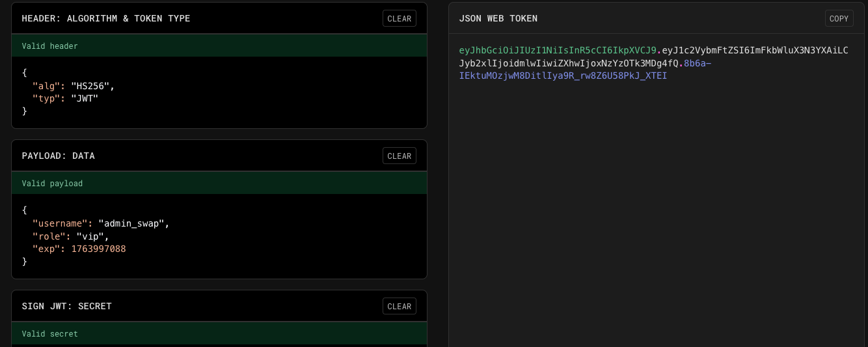The image size is (868, 347).
Task: Click the green header segment of the token
Action: point(558,51)
